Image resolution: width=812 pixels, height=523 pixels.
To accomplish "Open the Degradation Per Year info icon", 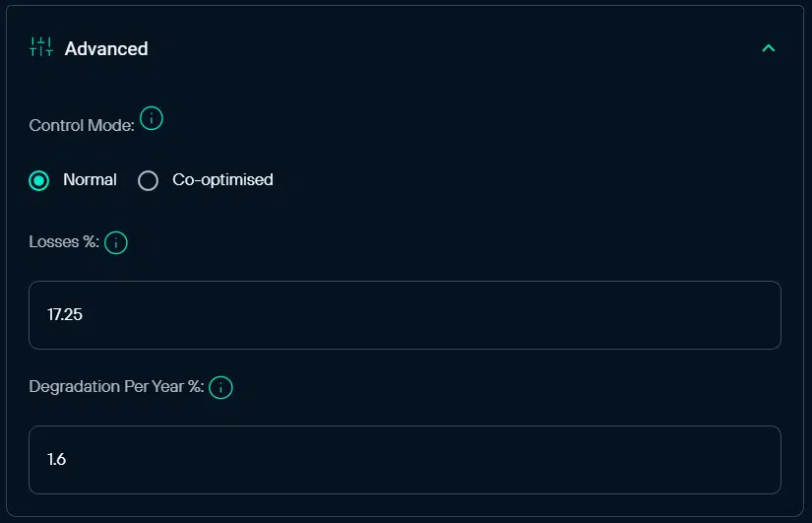I will [x=221, y=387].
